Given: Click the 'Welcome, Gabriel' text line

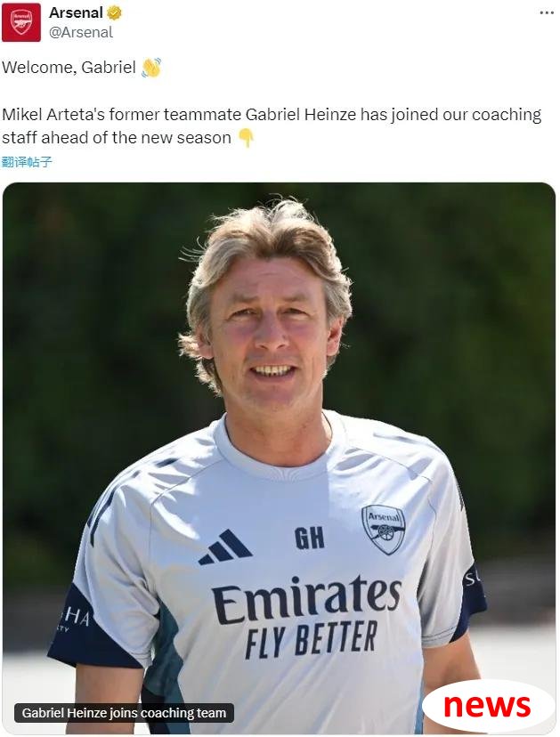Looking at the screenshot, I should 69,68.
